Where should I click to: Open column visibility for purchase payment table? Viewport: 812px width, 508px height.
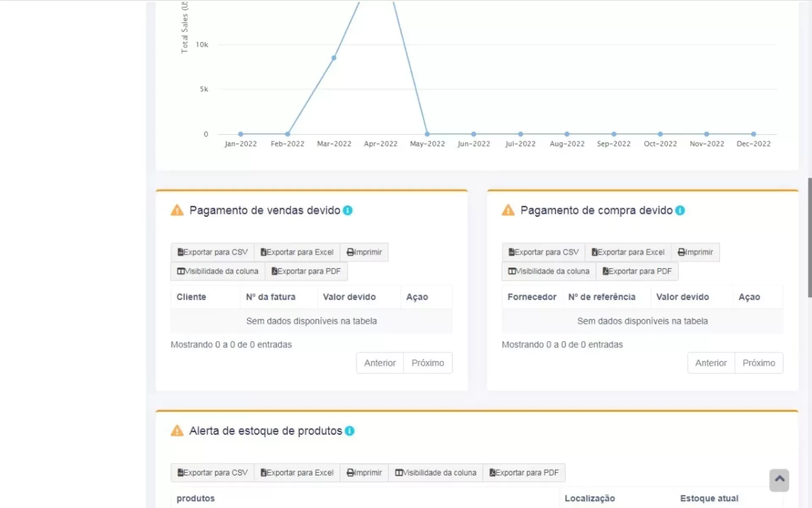click(x=549, y=271)
